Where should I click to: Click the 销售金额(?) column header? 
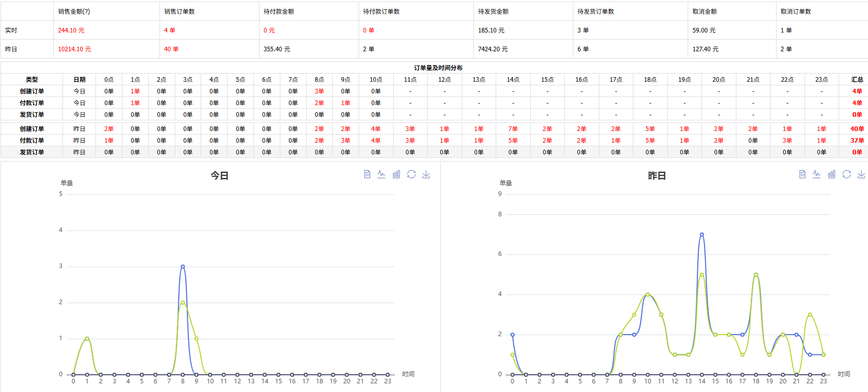tap(74, 11)
